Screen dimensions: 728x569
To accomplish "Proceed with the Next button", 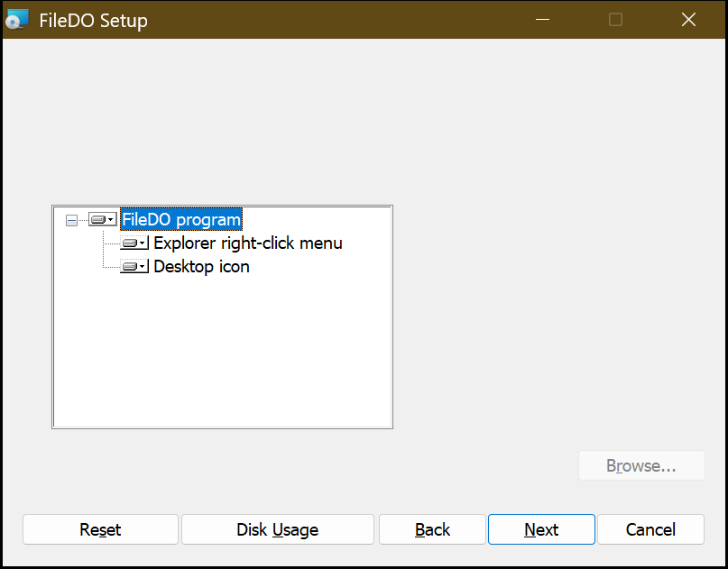I will (x=541, y=529).
